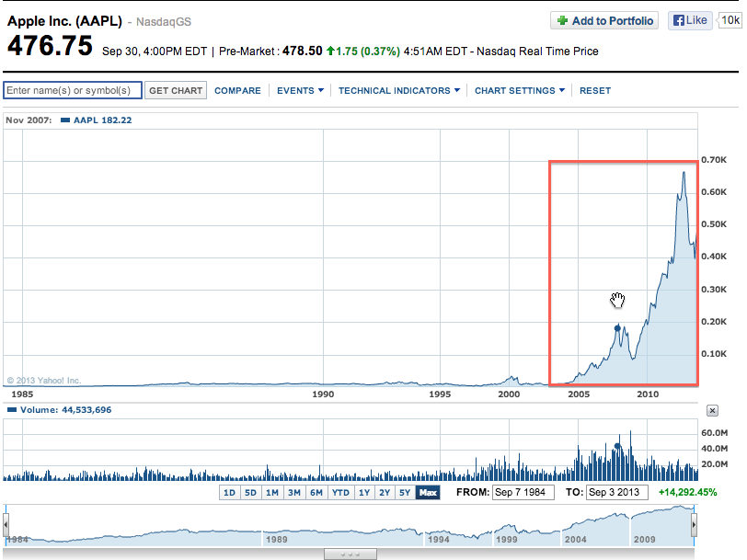The height and width of the screenshot is (560, 747).
Task: Click the AAPL 182.22 legend text
Action: click(102, 120)
